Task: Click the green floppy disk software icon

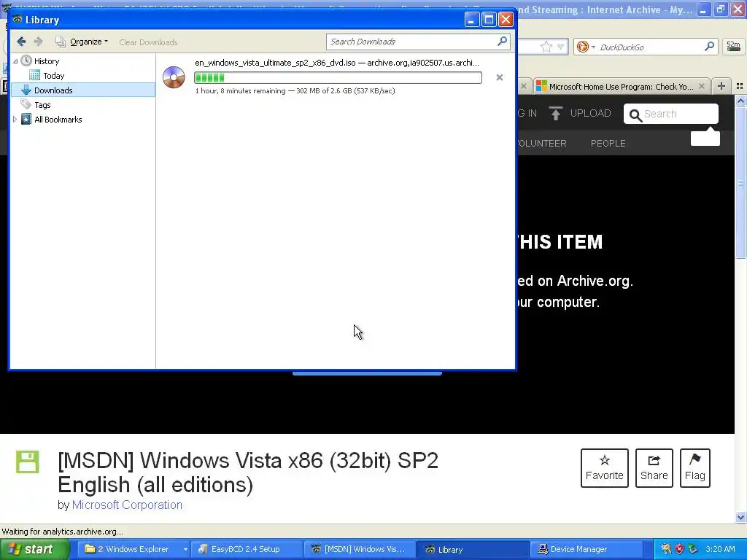Action: (28, 462)
